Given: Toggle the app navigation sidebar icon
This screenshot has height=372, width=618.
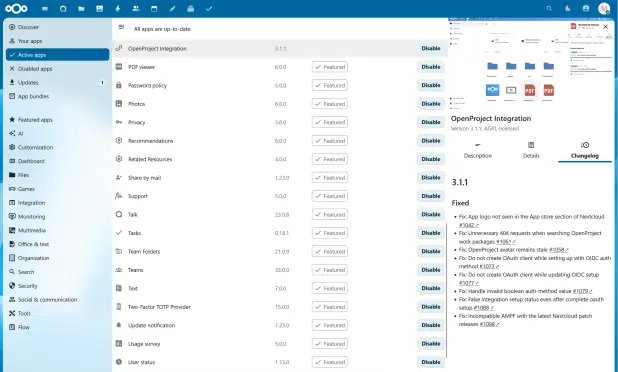Looking at the screenshot, I should pyautogui.click(x=121, y=27).
